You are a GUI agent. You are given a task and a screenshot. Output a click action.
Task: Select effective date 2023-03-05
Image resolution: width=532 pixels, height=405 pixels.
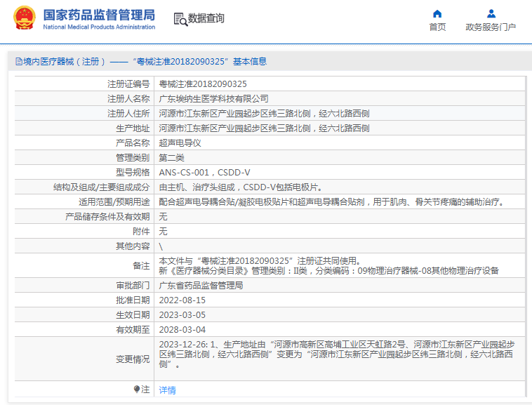coord(182,314)
